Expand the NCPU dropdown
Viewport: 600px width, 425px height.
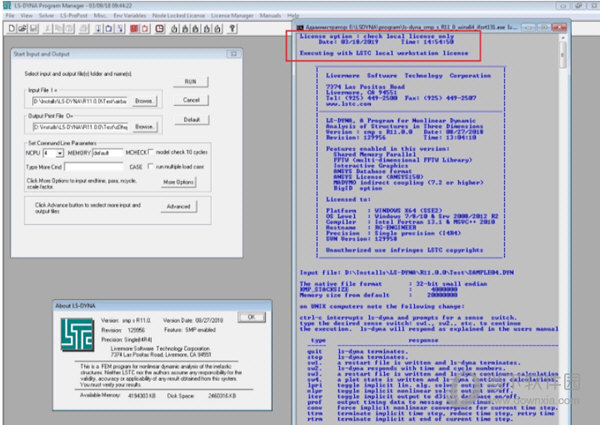click(x=60, y=153)
